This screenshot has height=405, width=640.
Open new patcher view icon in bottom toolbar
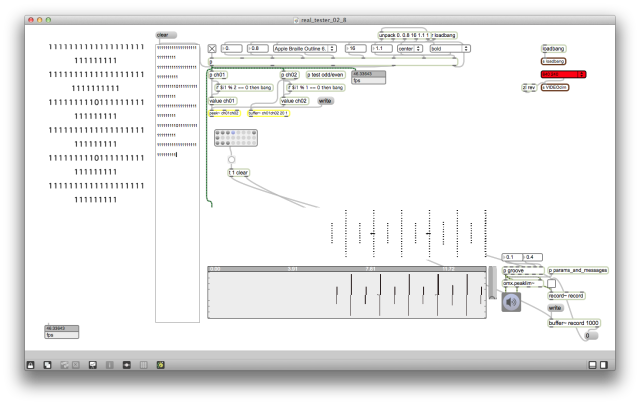[47, 365]
